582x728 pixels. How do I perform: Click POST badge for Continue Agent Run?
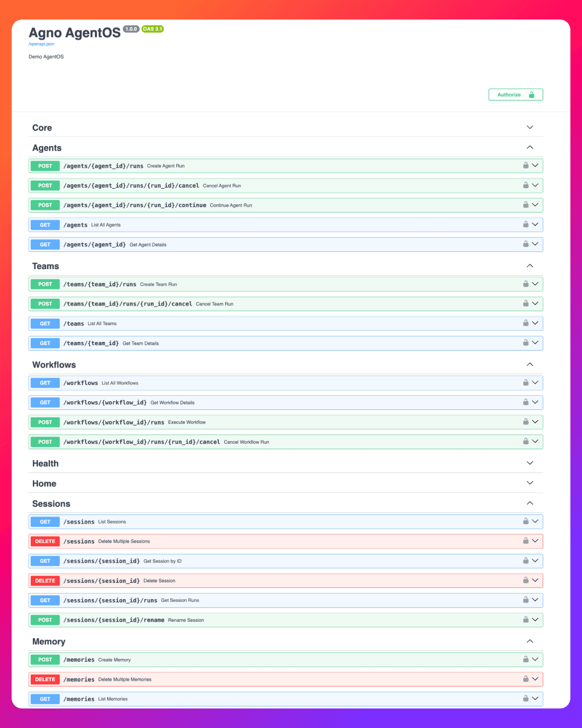[45, 205]
